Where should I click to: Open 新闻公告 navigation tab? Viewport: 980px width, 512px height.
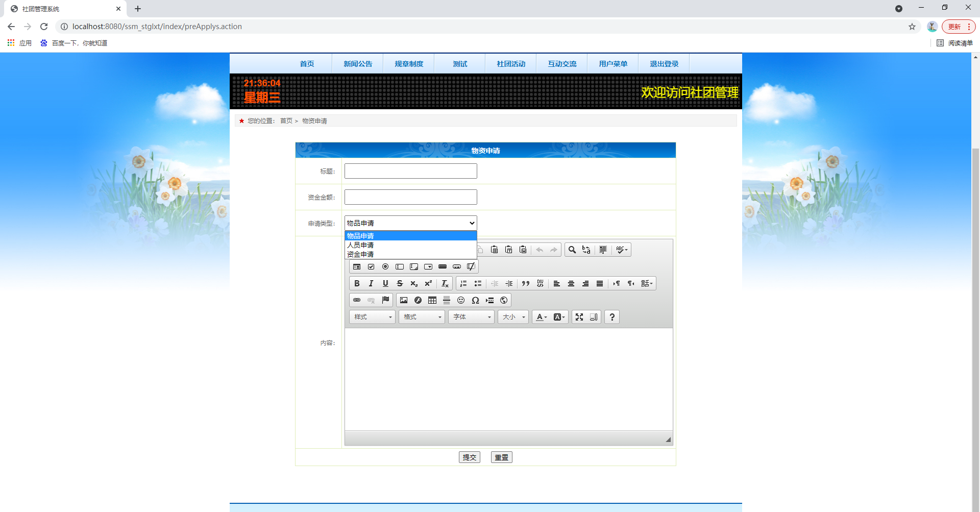[358, 64]
